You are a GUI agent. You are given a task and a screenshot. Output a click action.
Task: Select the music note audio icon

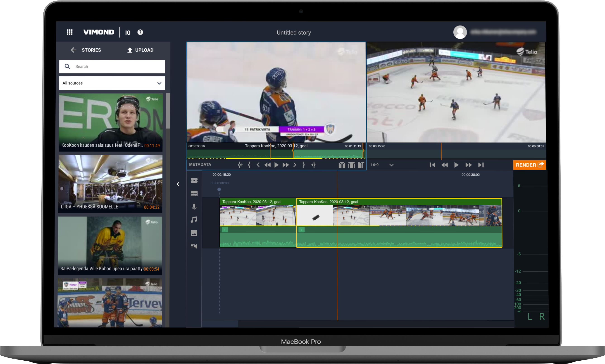tap(194, 220)
